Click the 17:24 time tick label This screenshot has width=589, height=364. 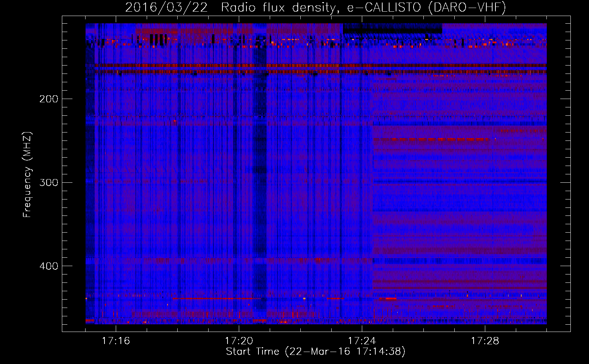(362, 341)
